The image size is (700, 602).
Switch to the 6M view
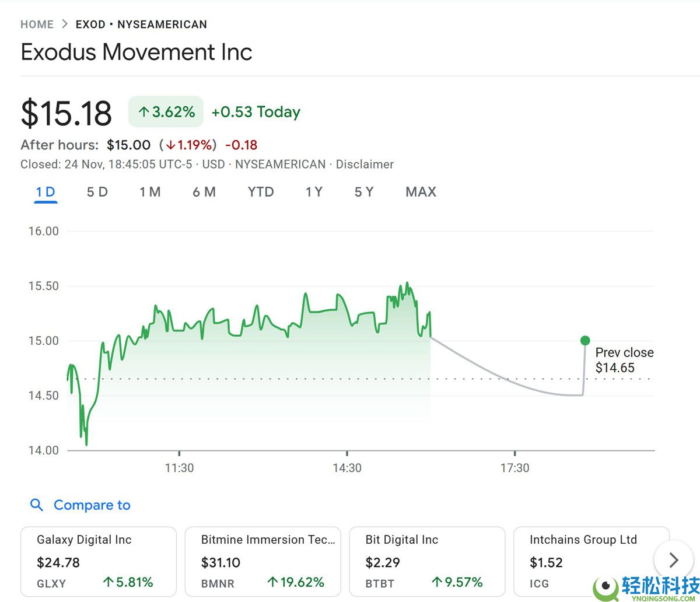(204, 191)
